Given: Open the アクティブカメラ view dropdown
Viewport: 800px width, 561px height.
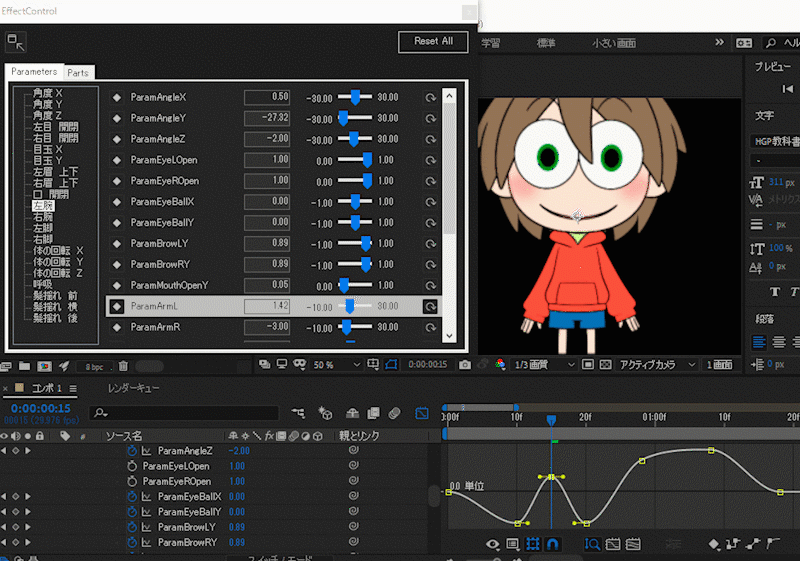Looking at the screenshot, I should click(658, 365).
